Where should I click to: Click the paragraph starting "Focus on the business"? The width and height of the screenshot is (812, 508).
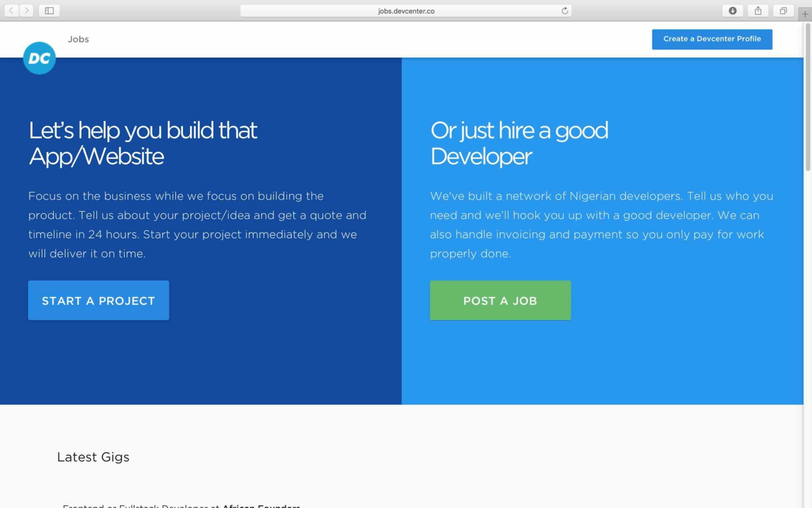[198, 225]
